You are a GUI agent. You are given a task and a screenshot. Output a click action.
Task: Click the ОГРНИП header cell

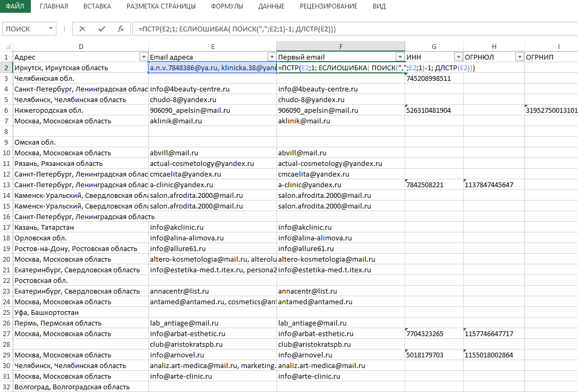tap(551, 57)
